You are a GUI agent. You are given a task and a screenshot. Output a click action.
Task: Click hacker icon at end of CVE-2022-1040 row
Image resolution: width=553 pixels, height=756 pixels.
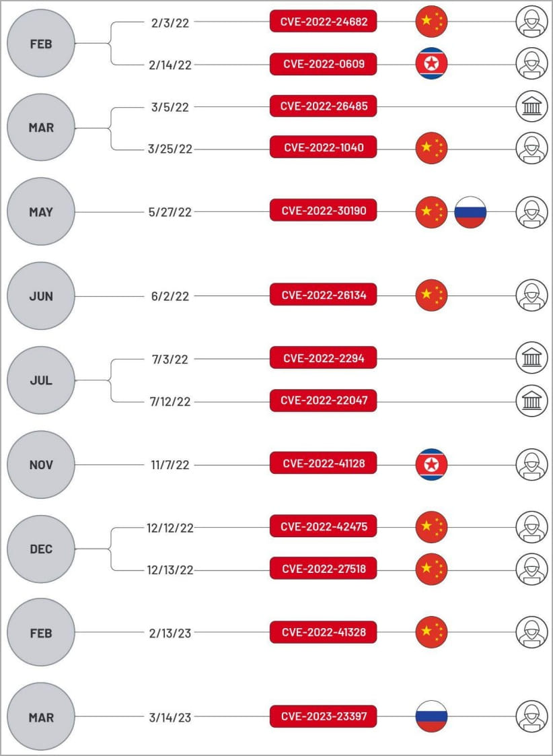tap(531, 149)
